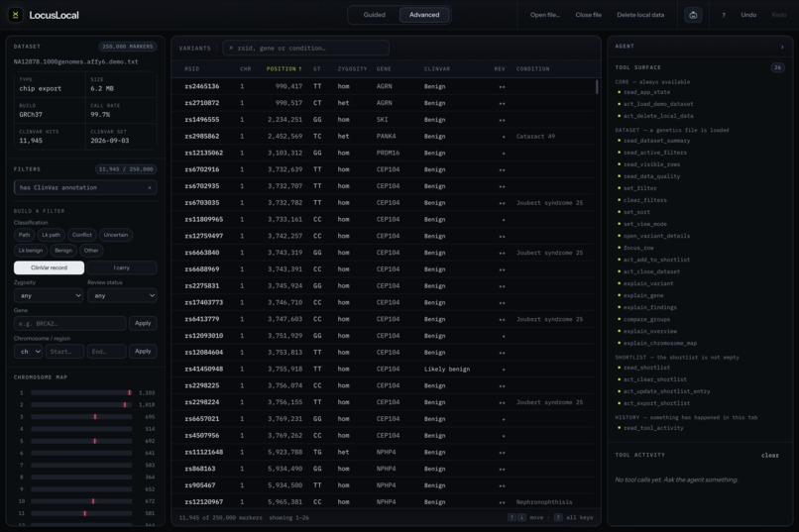The height and width of the screenshot is (532, 799).
Task: Switch to Guided mode
Action: [374, 15]
